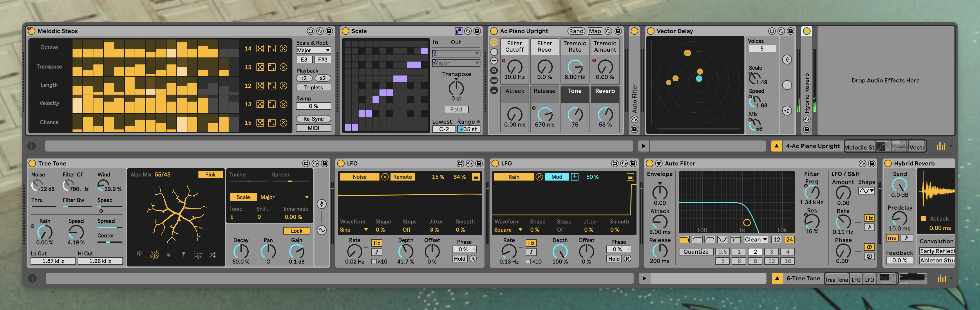Select the notch filter type in Auto Filter
This screenshot has height=310, width=980.
(x=722, y=239)
